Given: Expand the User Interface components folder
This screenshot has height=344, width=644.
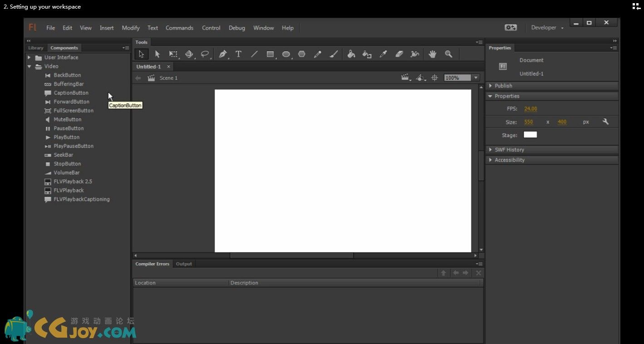Looking at the screenshot, I should click(x=29, y=58).
